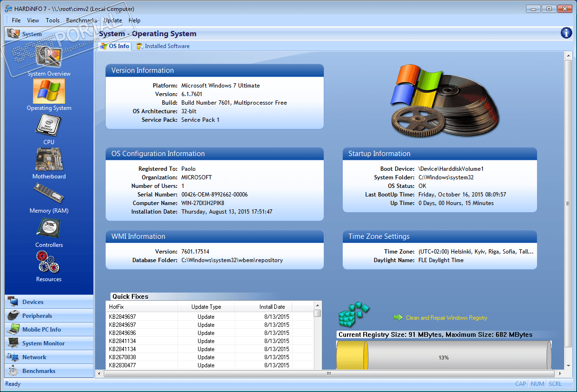Open the System Overview icon
Viewport: 577px width, 392px height.
pos(49,58)
